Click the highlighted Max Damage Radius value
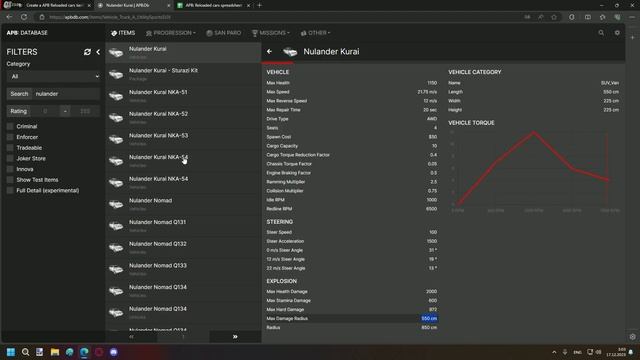The height and width of the screenshot is (360, 640). point(429,318)
